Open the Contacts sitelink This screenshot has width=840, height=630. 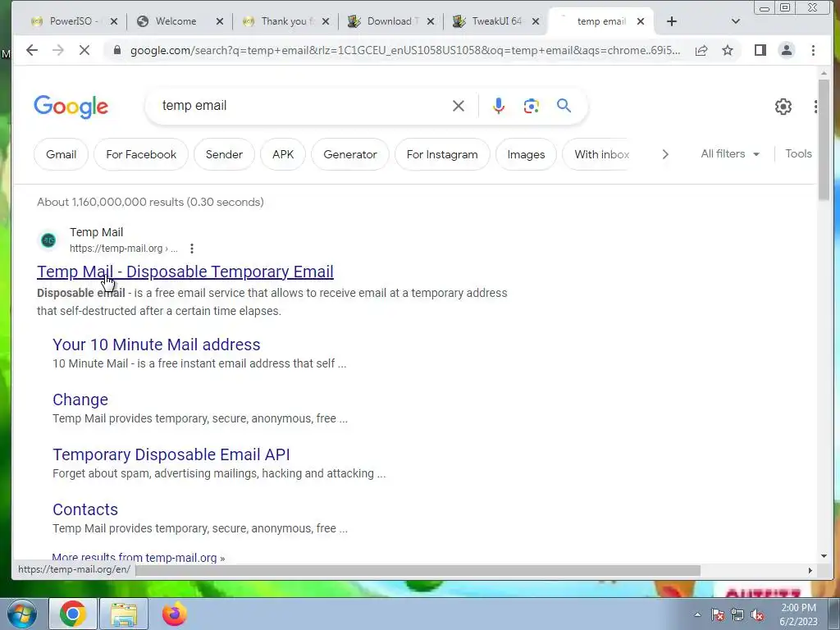click(85, 509)
